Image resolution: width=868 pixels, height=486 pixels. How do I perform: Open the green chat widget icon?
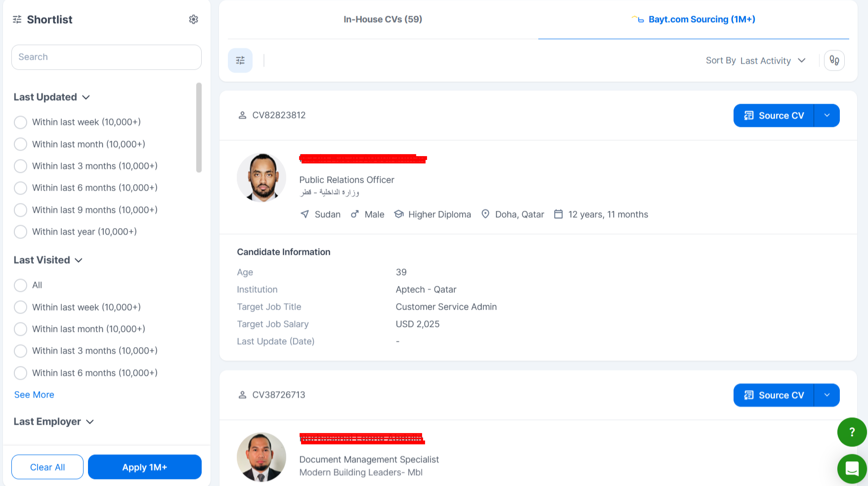point(852,468)
